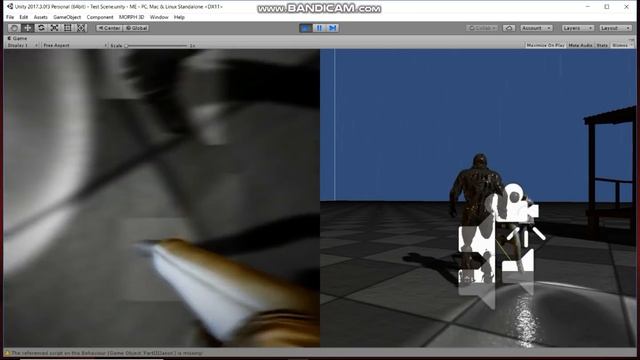
Task: Toggle the Stats overlay
Action: (x=602, y=45)
